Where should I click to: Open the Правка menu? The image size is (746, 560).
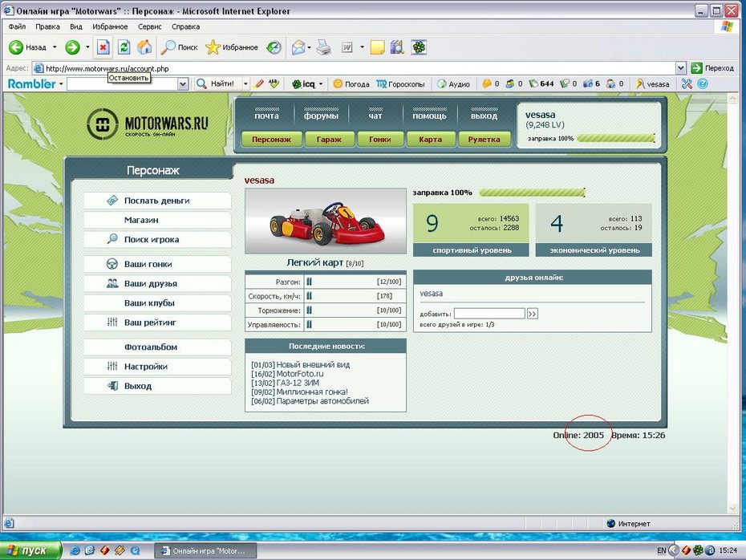point(47,26)
